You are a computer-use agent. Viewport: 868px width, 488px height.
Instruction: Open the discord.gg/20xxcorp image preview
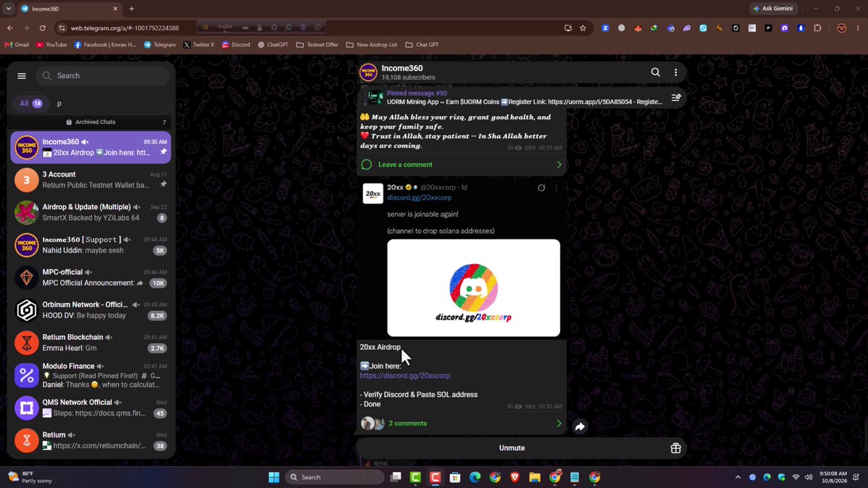tap(474, 288)
